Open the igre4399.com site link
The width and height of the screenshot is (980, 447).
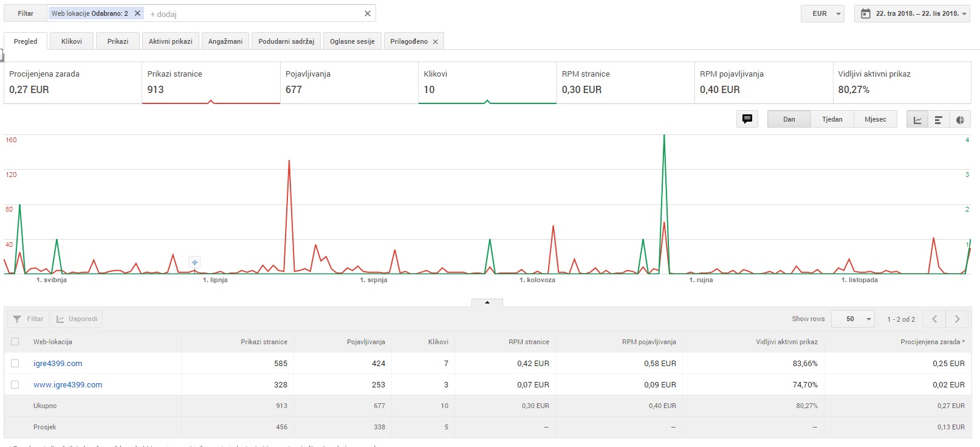[58, 363]
